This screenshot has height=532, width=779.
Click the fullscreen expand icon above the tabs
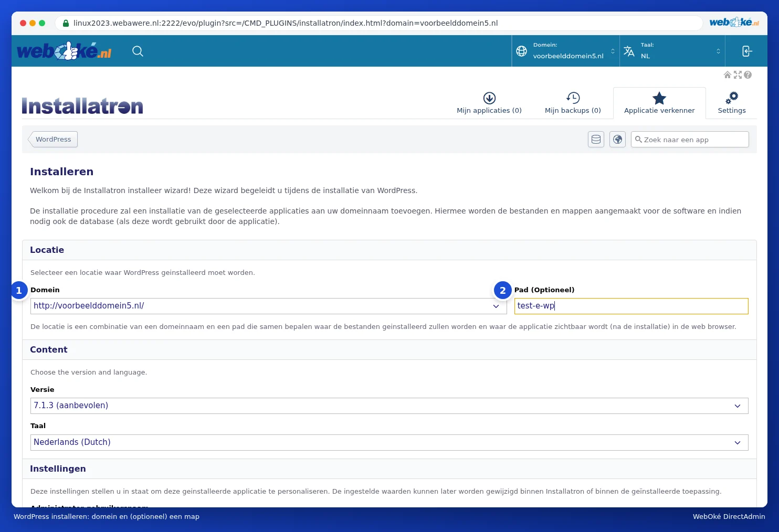point(738,75)
